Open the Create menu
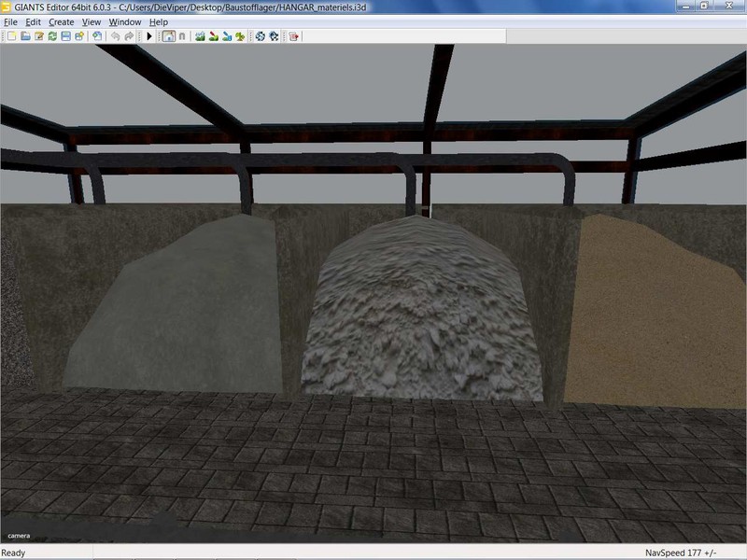Screen dimensions: 747x560 pyautogui.click(x=61, y=21)
